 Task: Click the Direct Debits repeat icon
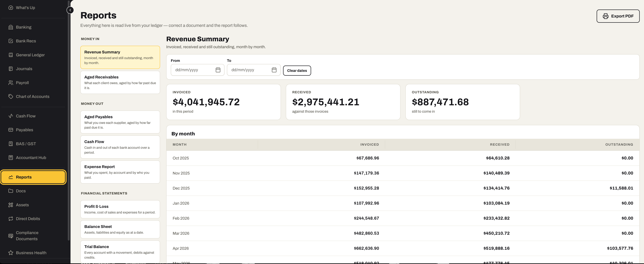tap(10, 219)
